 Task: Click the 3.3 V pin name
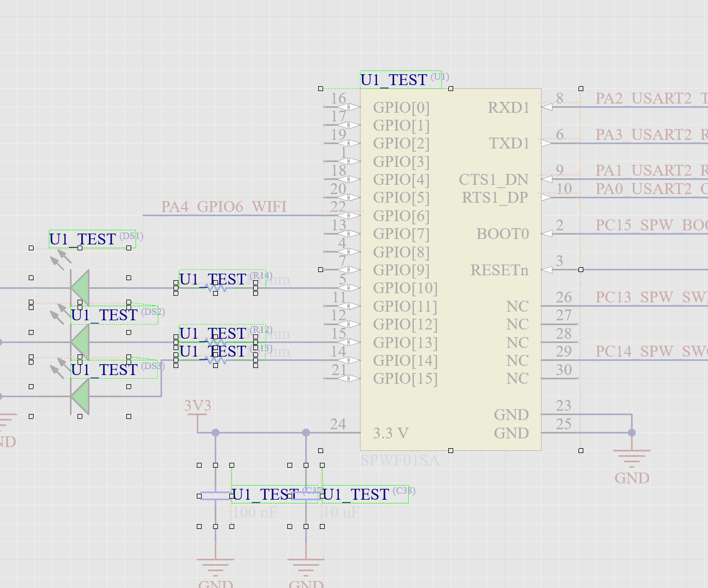point(391,434)
